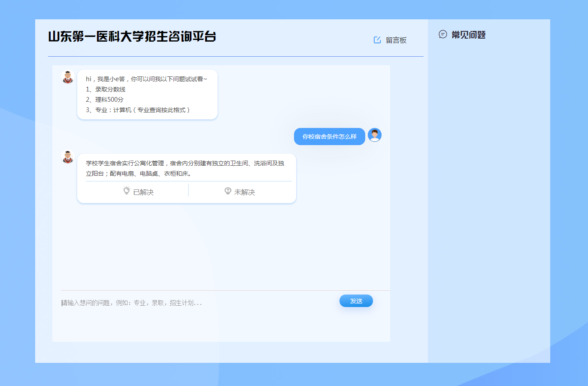Click the platform title 山东第一医科大学招生咨询平台
The image size is (588, 386).
132,37
